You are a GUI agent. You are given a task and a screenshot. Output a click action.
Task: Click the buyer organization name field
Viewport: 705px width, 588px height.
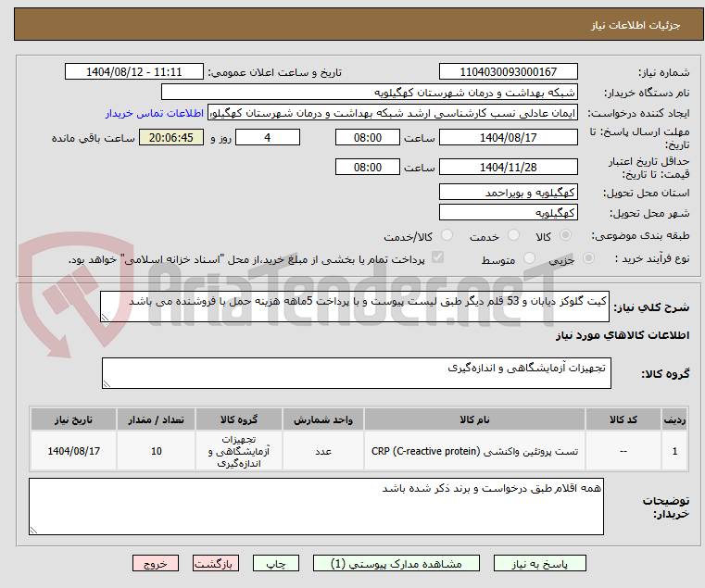pos(369,93)
